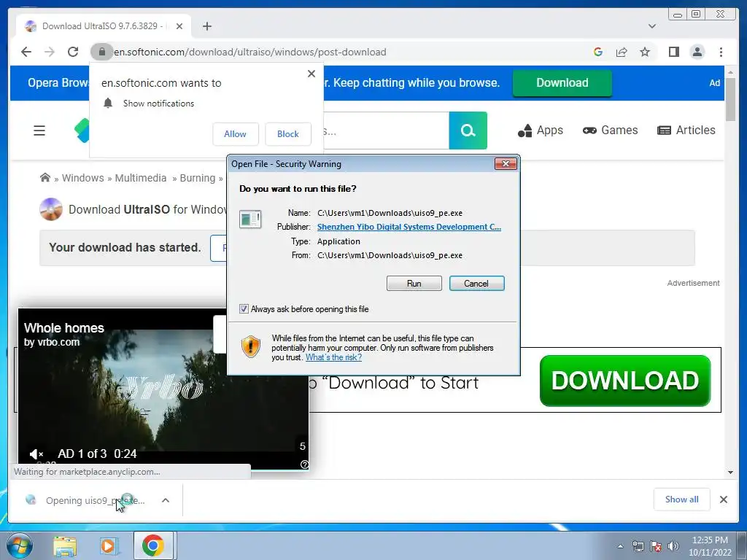This screenshot has width=747, height=560.
Task: Close the Security Warning dialog
Action: coord(506,164)
